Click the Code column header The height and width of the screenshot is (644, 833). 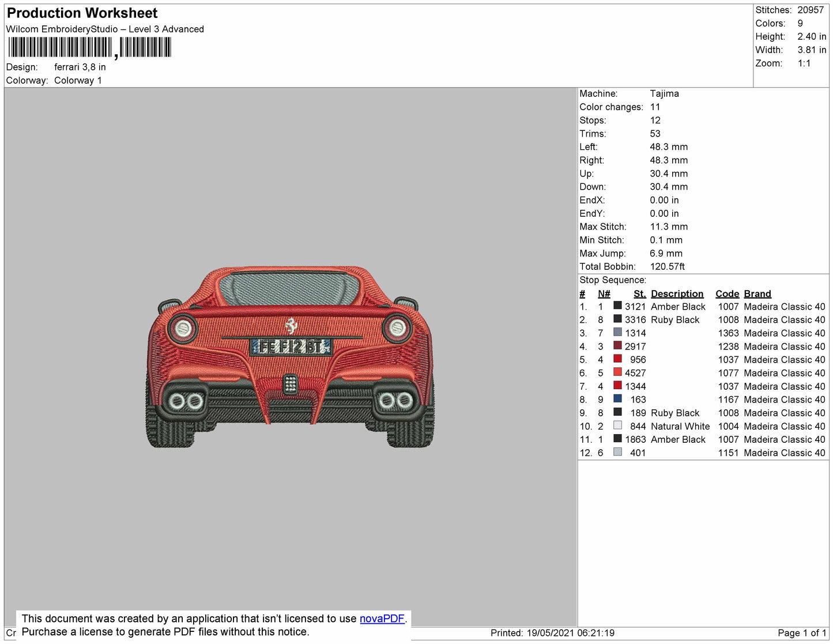click(727, 293)
